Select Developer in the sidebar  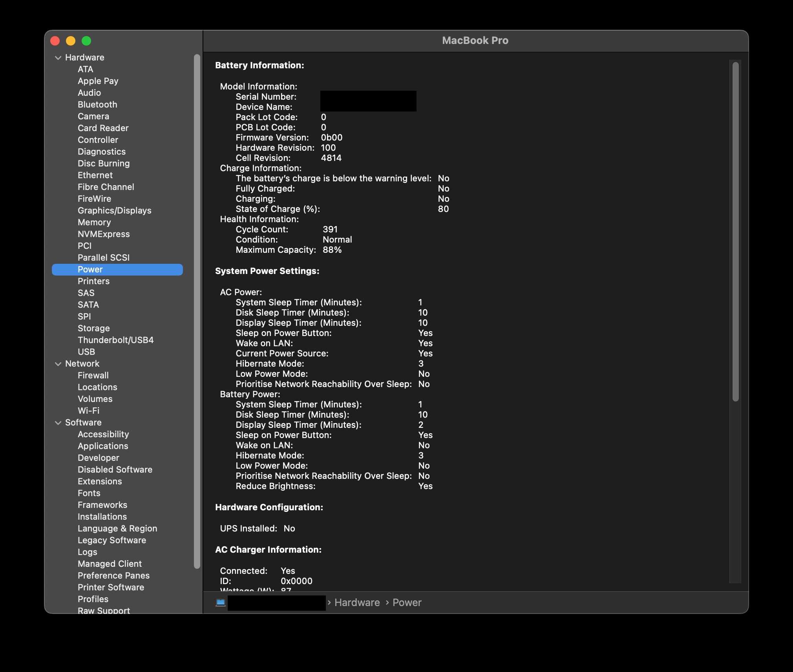click(x=98, y=458)
